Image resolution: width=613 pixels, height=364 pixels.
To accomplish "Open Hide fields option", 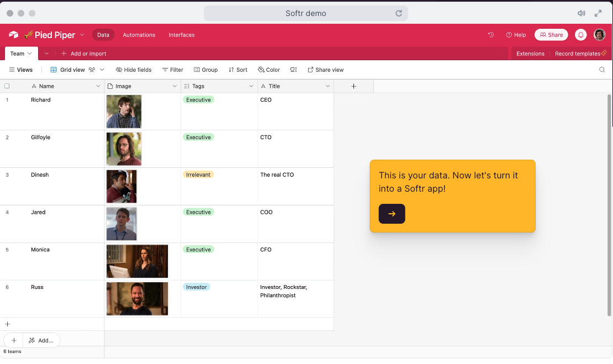I will click(x=134, y=70).
